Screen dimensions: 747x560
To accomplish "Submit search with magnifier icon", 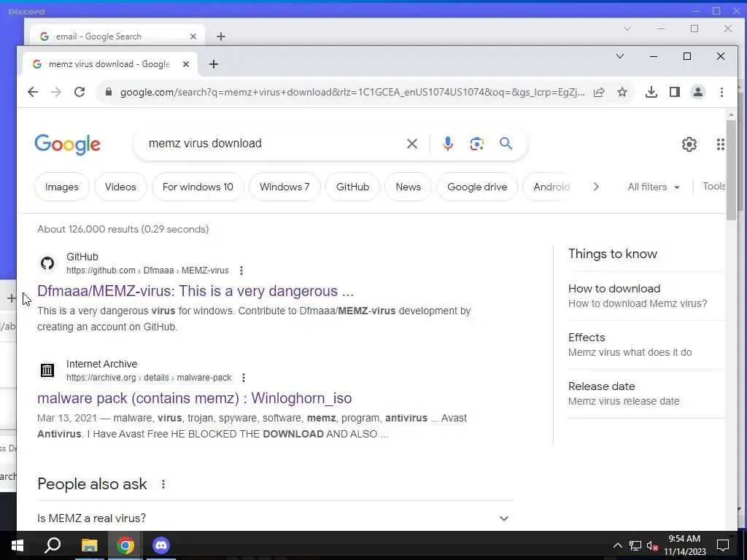I will 506,144.
